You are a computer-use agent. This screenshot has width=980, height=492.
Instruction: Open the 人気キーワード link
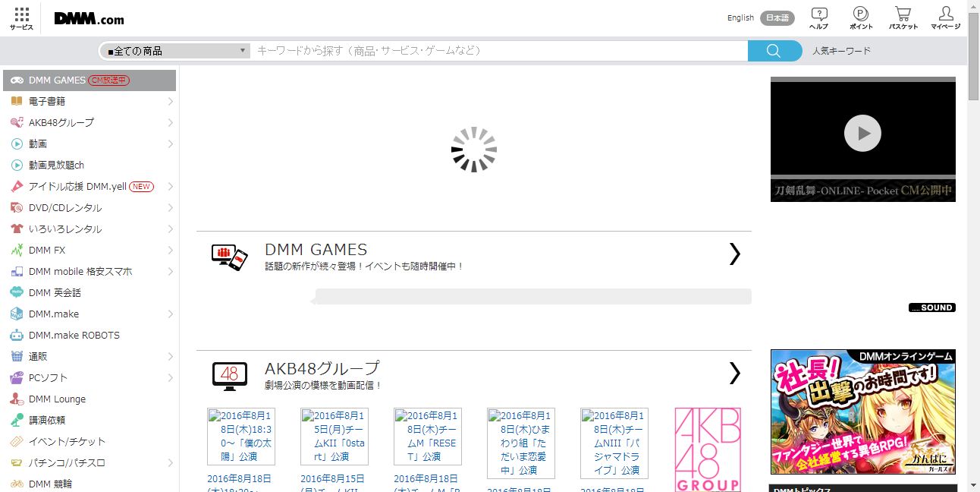[x=841, y=51]
